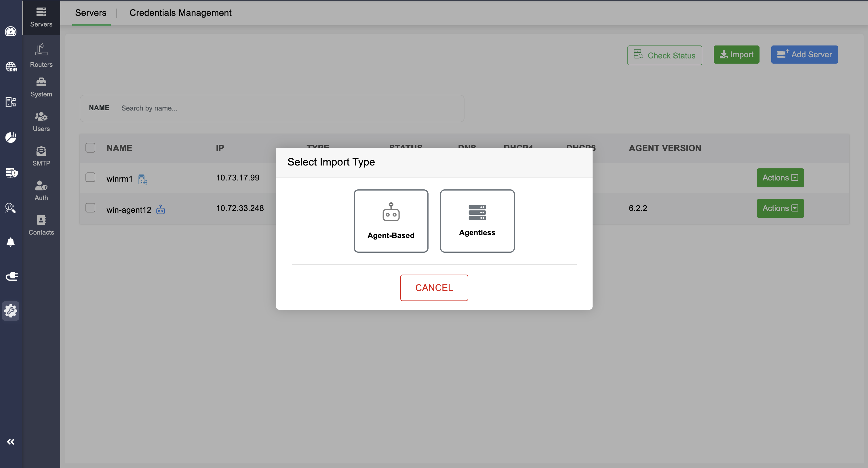This screenshot has height=468, width=868.
Task: Click the agent version 6.2.2
Action: tap(638, 208)
